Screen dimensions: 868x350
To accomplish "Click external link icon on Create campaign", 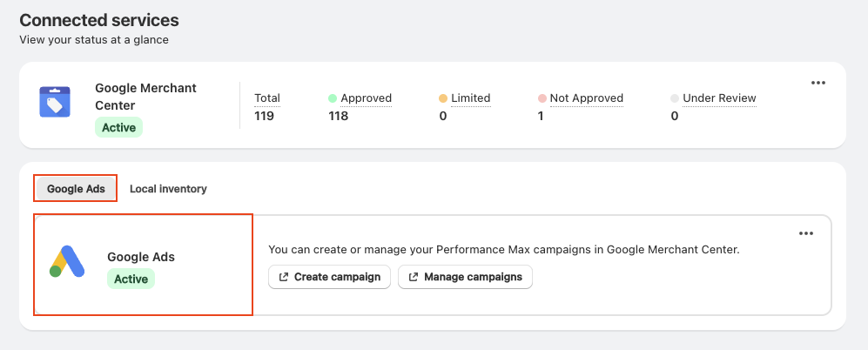I will coord(284,277).
